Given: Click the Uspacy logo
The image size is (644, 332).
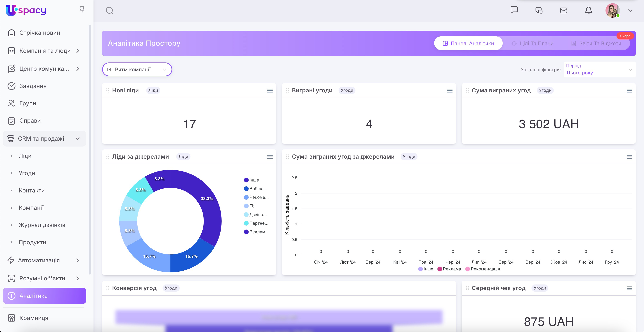Looking at the screenshot, I should coord(26,10).
